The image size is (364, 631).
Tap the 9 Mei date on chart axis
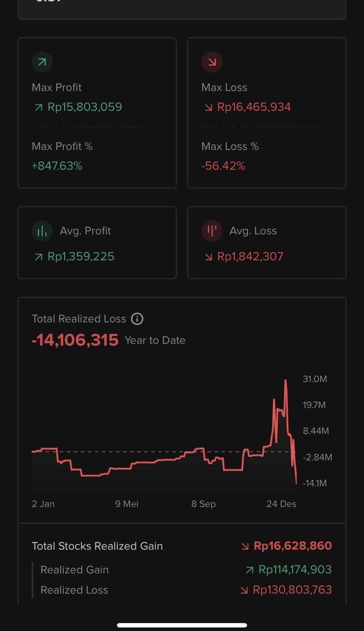pyautogui.click(x=127, y=504)
